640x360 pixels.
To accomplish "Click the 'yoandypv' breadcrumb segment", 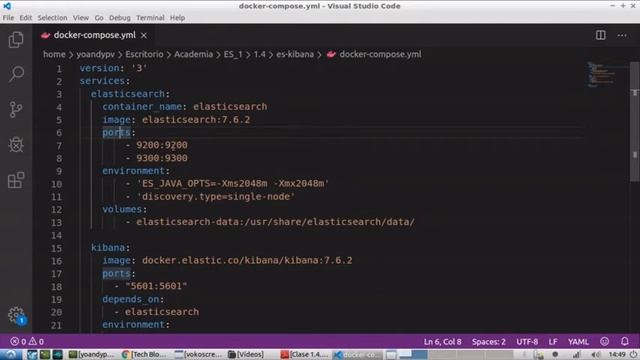I will tap(96, 54).
